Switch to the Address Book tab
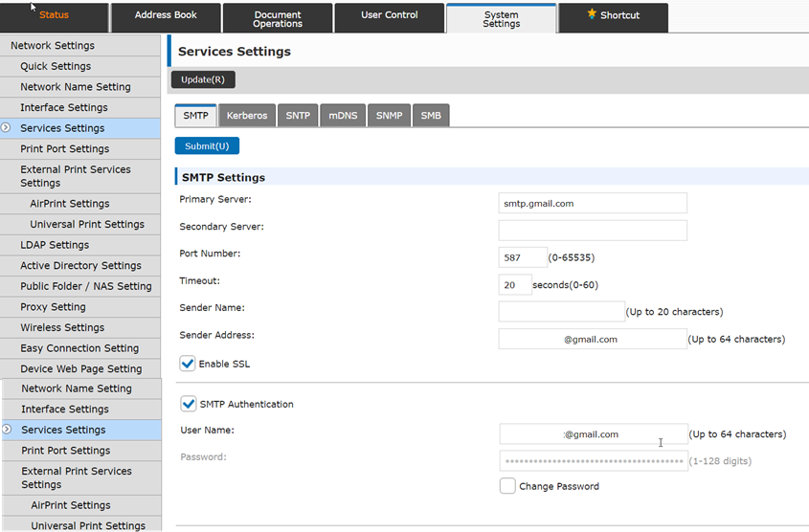The width and height of the screenshot is (809, 532). pyautogui.click(x=166, y=18)
